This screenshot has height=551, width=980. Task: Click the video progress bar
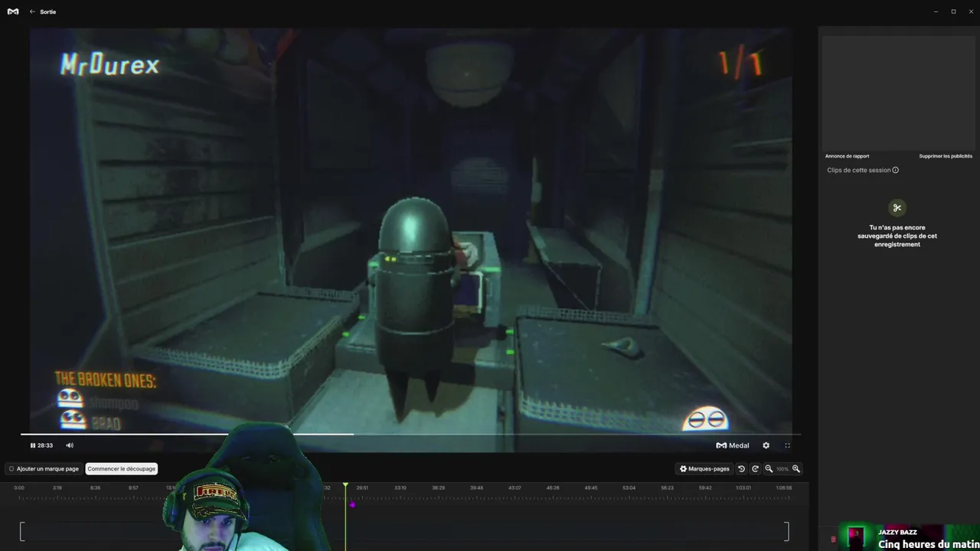tap(410, 435)
